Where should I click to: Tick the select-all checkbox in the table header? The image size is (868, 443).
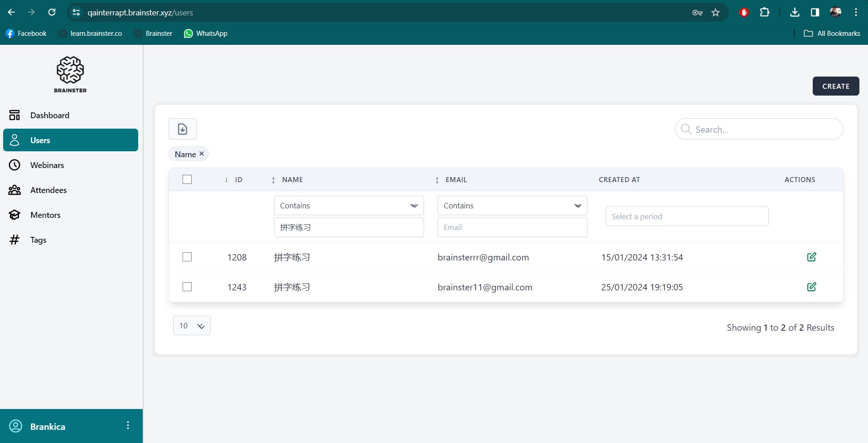[187, 179]
